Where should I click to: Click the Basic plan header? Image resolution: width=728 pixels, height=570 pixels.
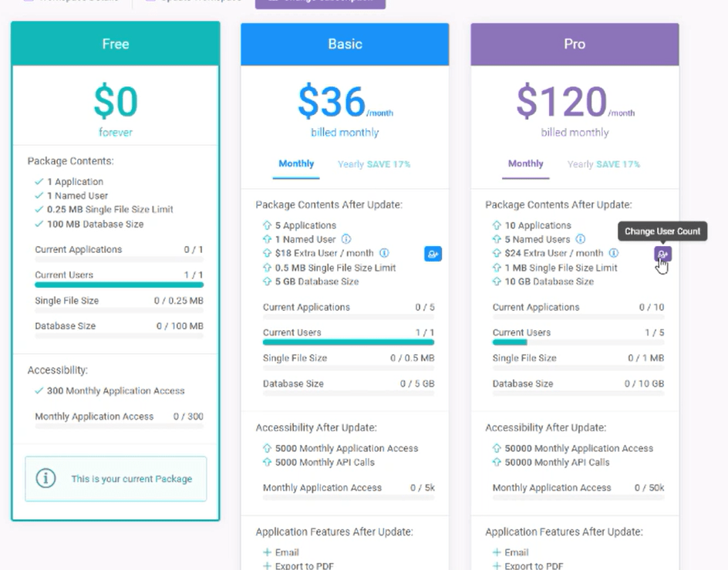[345, 44]
